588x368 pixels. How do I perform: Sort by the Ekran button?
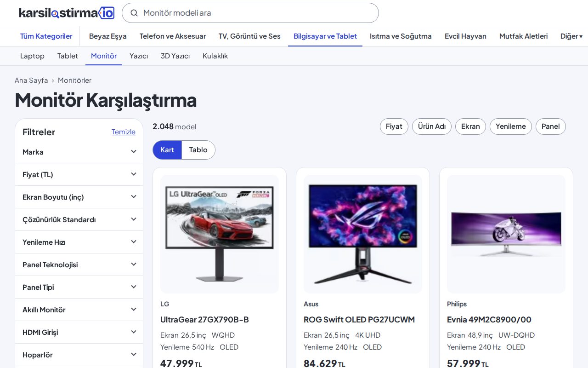pyautogui.click(x=470, y=126)
